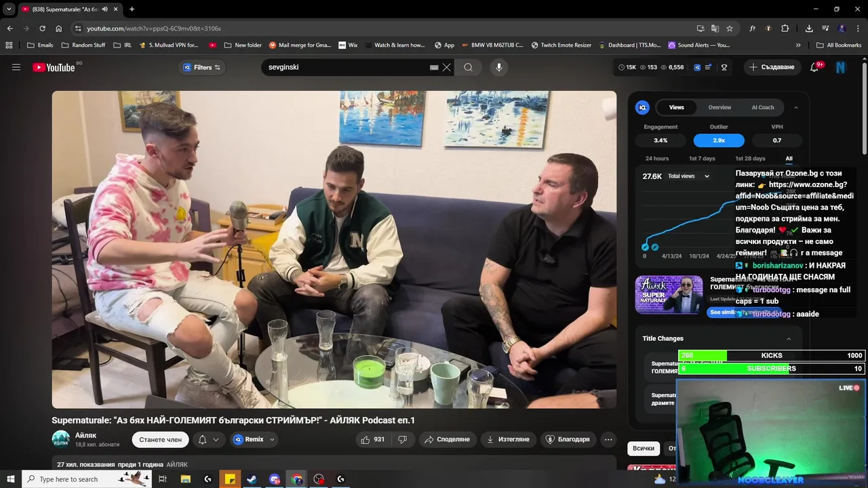Start voice search with the microphone

[x=498, y=67]
